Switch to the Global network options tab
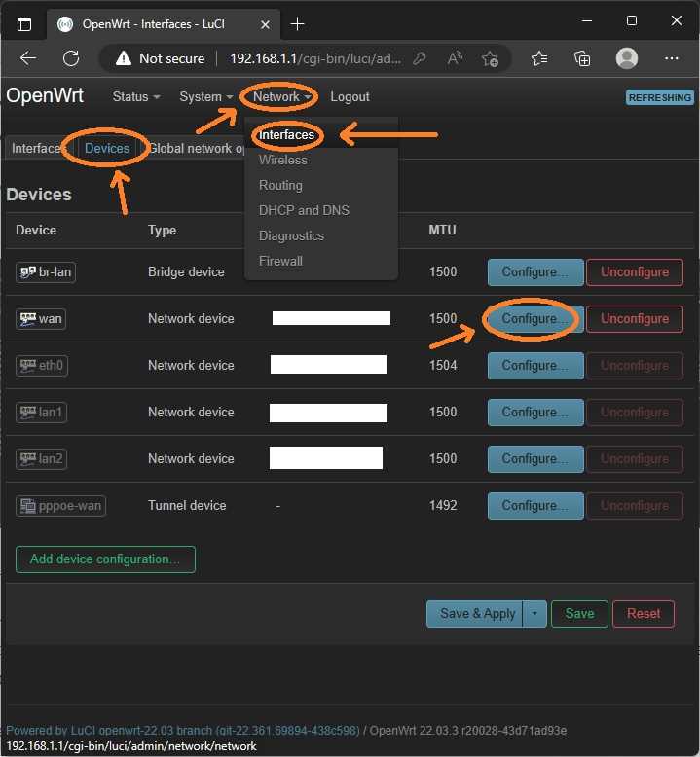This screenshot has height=757, width=700. point(197,148)
